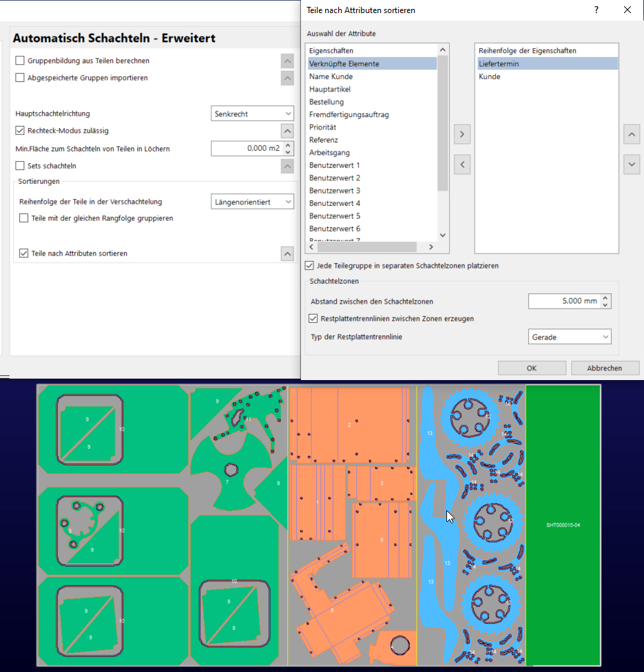Viewport: 644px width, 672px height.
Task: Click the help question mark in dialog title
Action: tap(596, 10)
